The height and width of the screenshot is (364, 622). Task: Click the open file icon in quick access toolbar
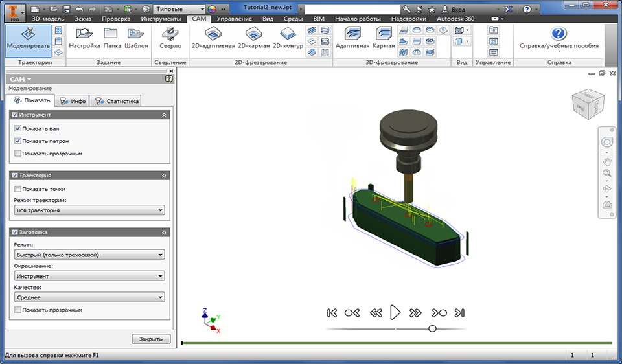(54, 9)
